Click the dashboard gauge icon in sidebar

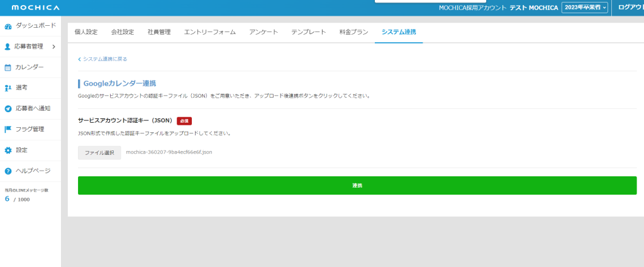pos(8,26)
